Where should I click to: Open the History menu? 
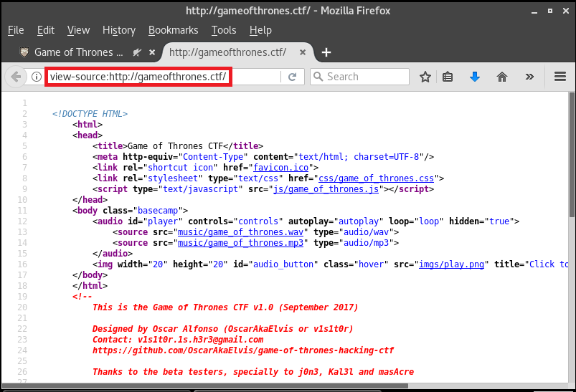pos(119,30)
